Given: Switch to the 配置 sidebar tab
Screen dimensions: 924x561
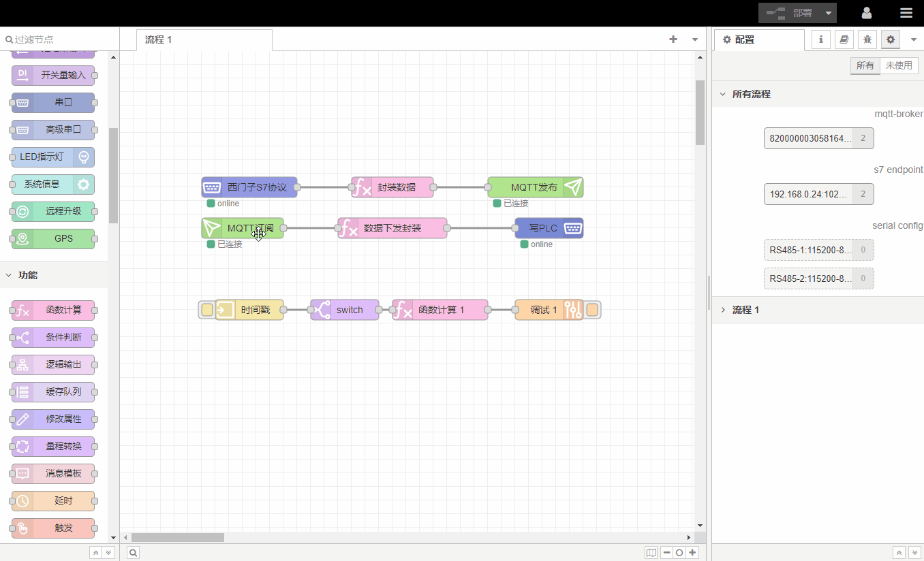Looking at the screenshot, I should 758,39.
